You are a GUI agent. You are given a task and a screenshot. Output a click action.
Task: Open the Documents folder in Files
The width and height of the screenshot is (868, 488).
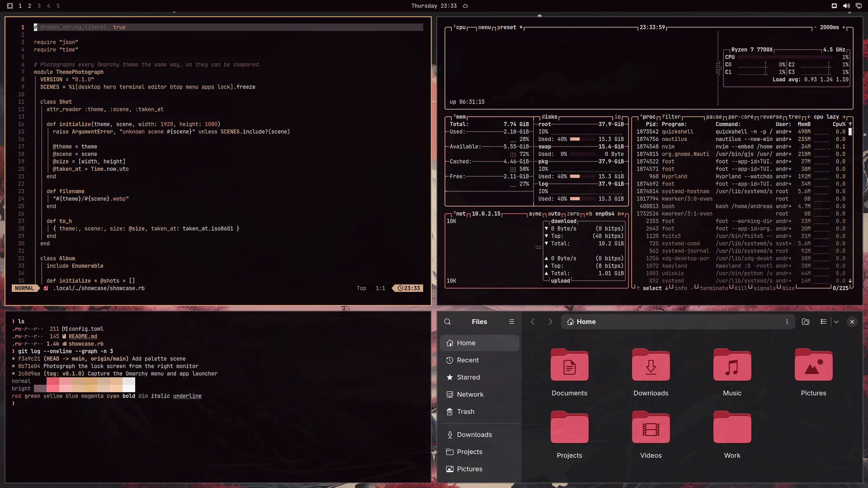[x=569, y=373]
